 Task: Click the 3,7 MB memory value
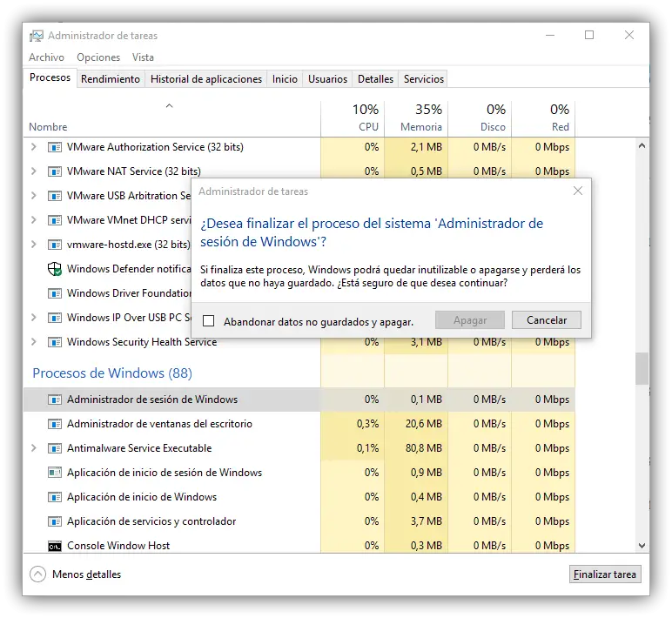coord(426,521)
